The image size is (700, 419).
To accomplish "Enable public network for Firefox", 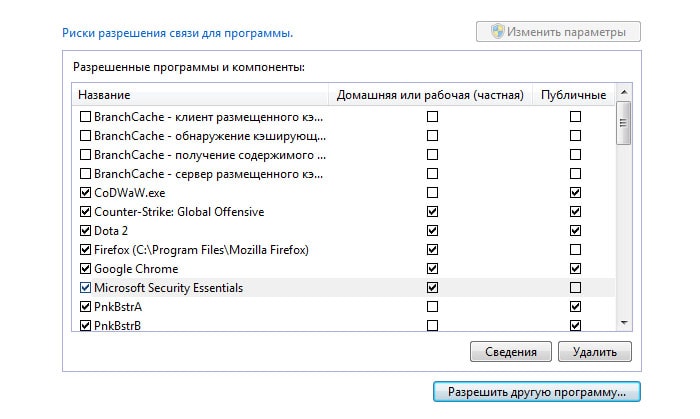I will tap(575, 249).
